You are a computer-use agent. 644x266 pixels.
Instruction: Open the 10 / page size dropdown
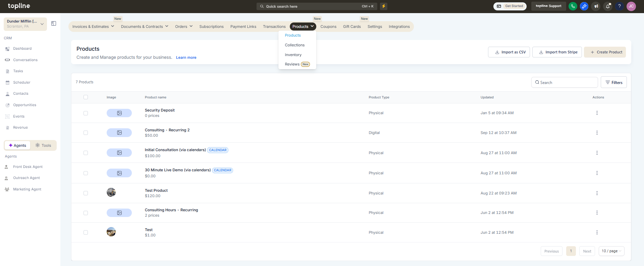point(611,251)
